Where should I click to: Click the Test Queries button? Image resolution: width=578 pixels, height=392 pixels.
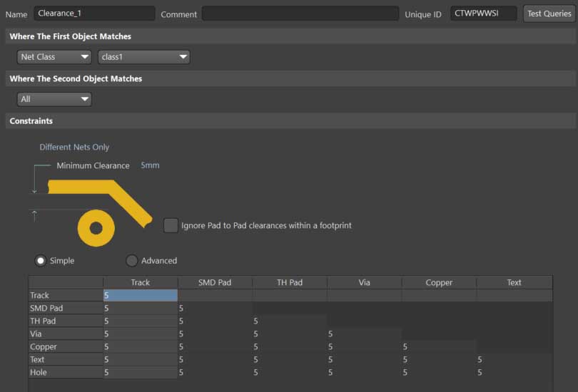549,14
